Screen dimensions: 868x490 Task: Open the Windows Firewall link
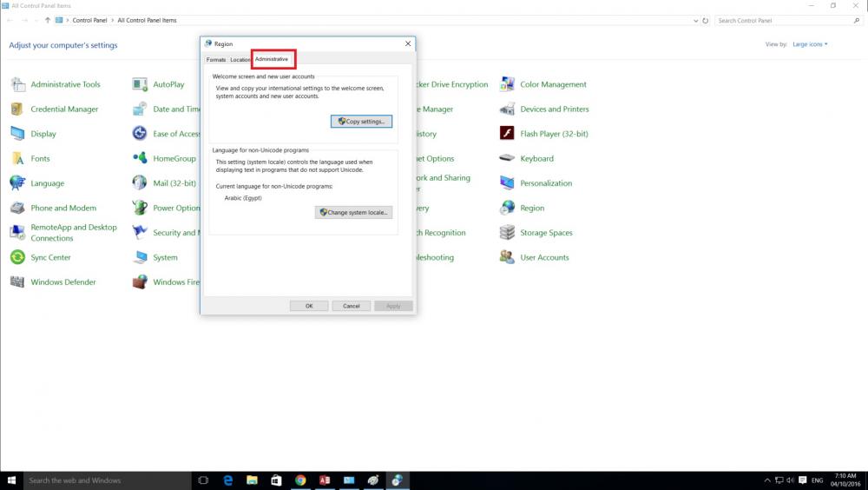pos(176,282)
